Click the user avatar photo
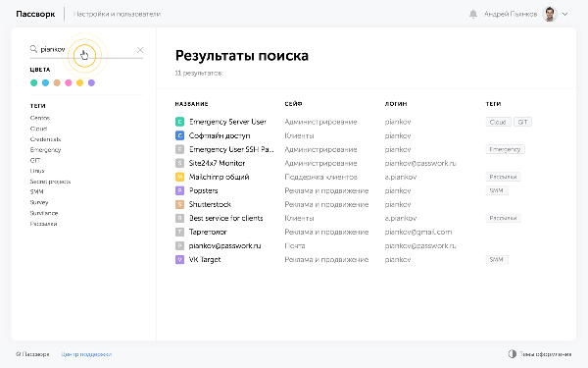Viewport: 588px width, 368px height. [550, 15]
